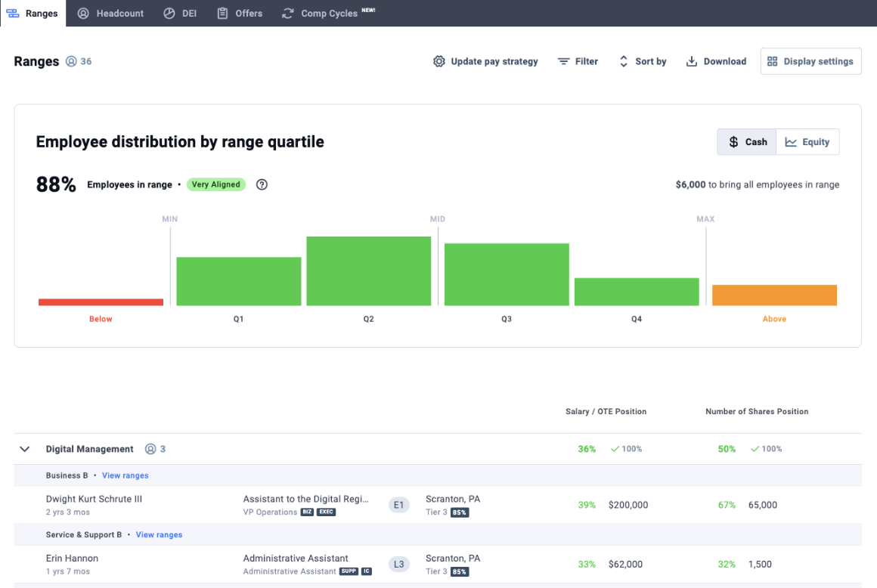877x588 pixels.
Task: Open the Offers tab
Action: pos(240,14)
